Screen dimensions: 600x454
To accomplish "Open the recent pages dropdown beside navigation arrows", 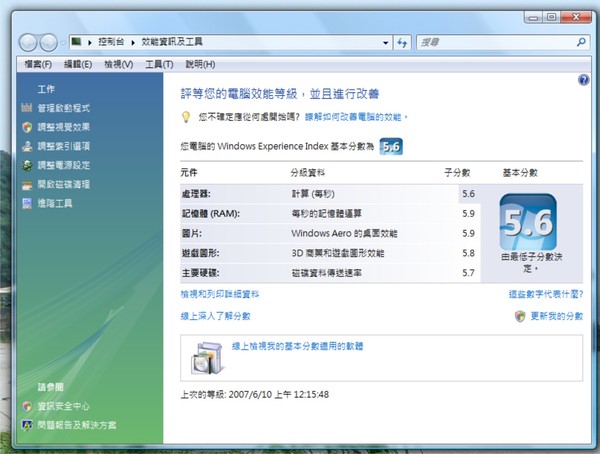I will [x=63, y=43].
